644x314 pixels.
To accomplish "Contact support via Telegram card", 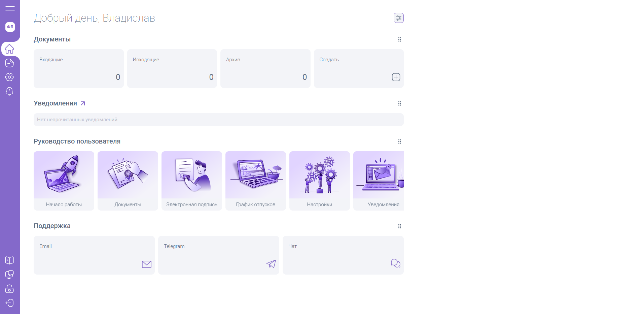I will pos(218,255).
